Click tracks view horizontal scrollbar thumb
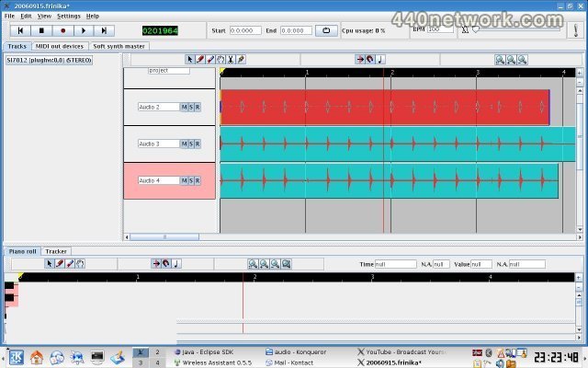Image resolution: width=588 pixels, height=368 pixels. point(164,237)
